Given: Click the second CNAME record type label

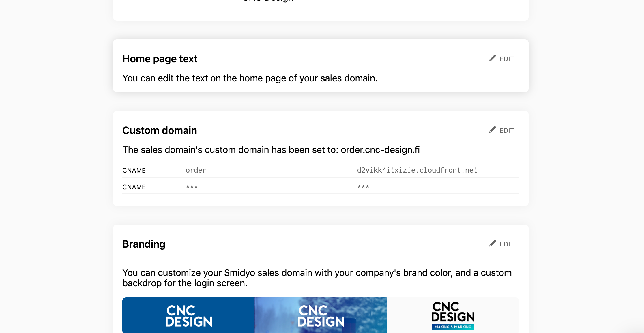Looking at the screenshot, I should pyautogui.click(x=134, y=187).
